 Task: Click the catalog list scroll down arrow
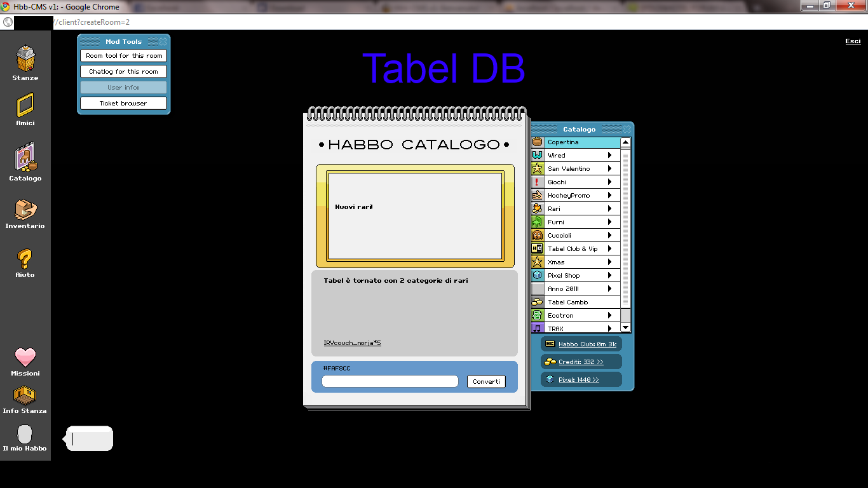[x=626, y=328]
